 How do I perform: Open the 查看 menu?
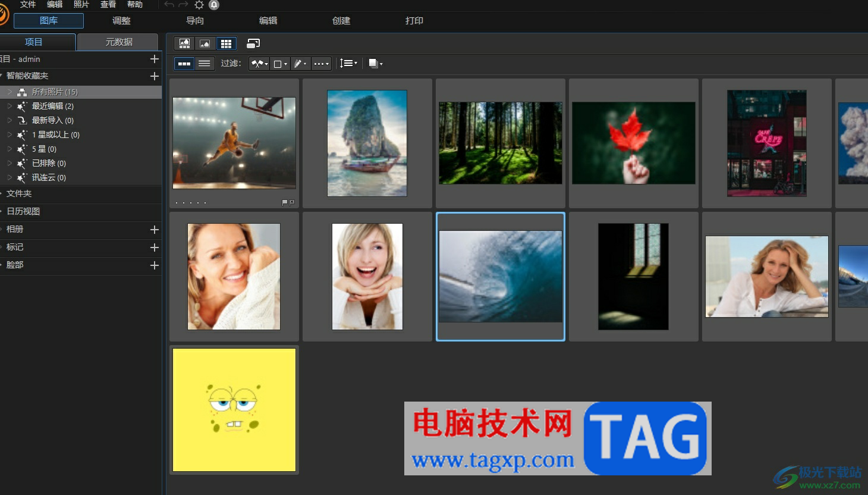[x=108, y=5]
